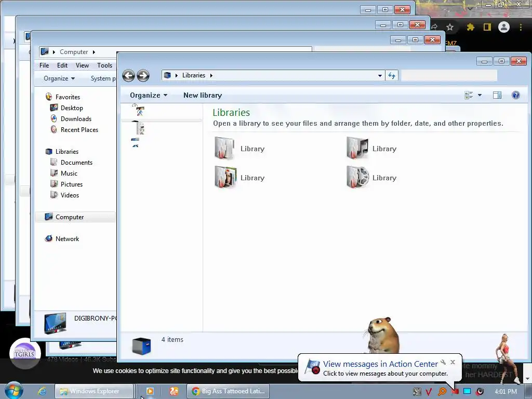Select Recent Places under Favorites
The width and height of the screenshot is (532, 399).
79,129
